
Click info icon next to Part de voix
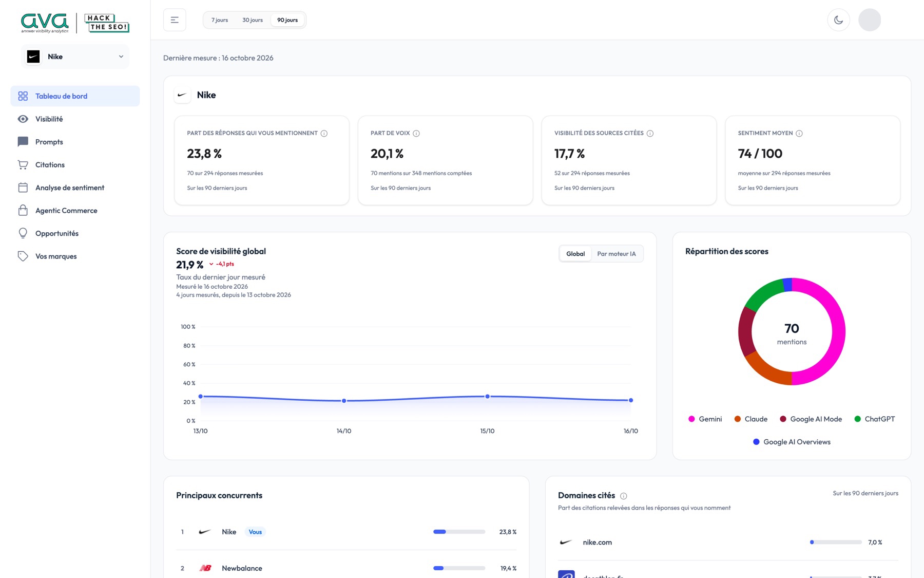click(416, 134)
